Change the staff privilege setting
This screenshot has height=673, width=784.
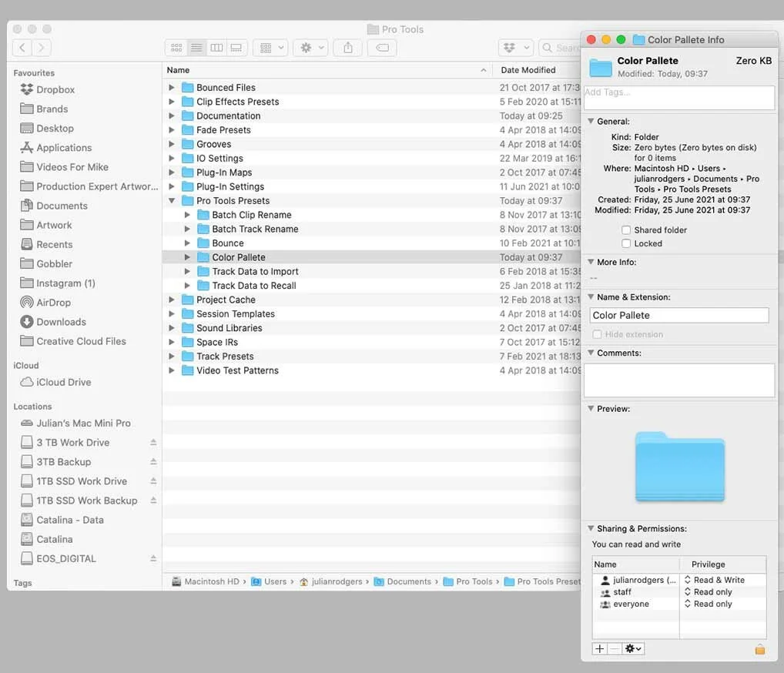coord(708,592)
